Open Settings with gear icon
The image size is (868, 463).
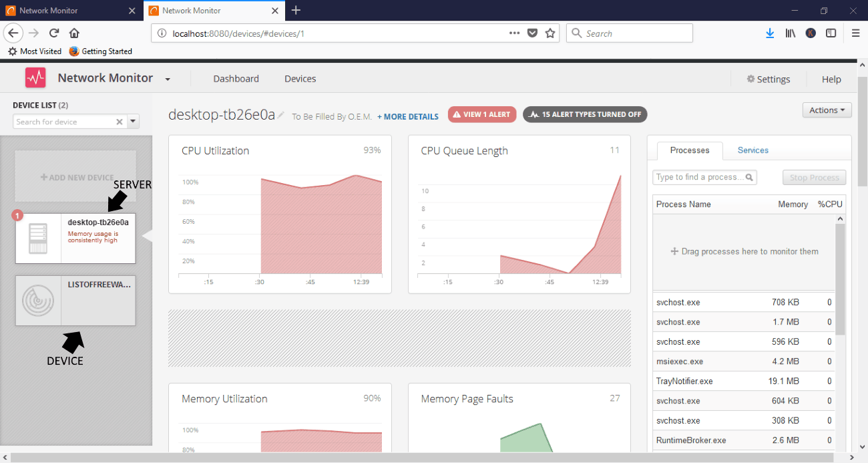[768, 79]
